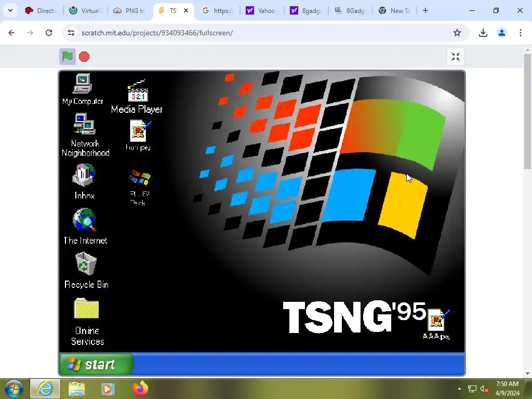This screenshot has height=399, width=532.
Task: Open Chrome profile menu
Action: click(x=502, y=33)
